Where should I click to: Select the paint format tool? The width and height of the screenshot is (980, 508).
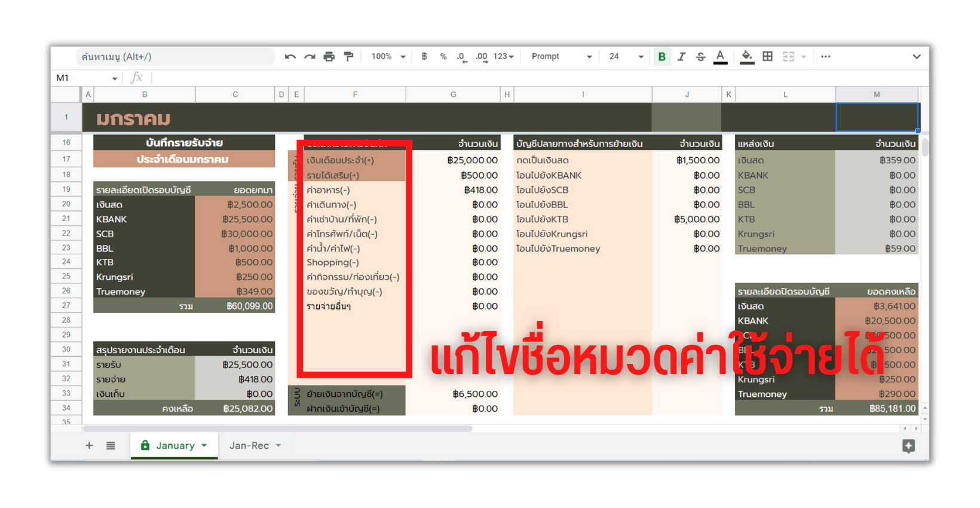click(x=348, y=57)
